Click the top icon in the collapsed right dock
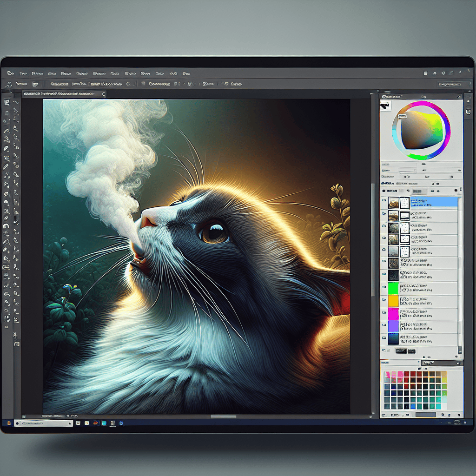The width and height of the screenshot is (476, 476). pyautogui.click(x=468, y=101)
